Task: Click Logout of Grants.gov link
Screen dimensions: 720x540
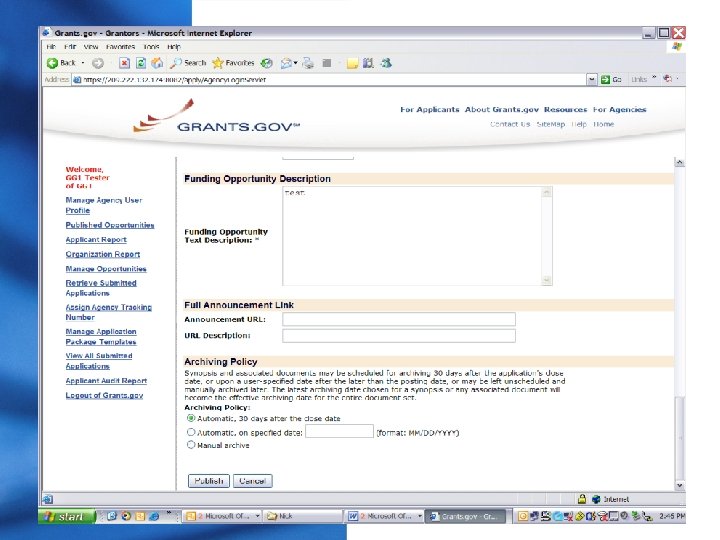Action: [x=104, y=395]
